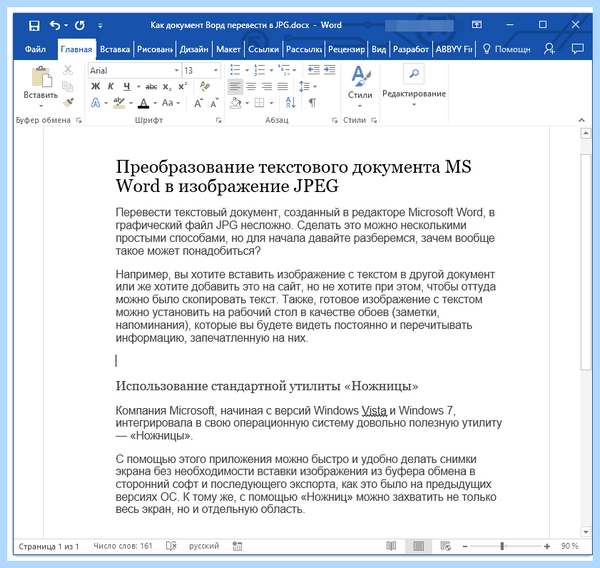Toggle superscript formatting
Image resolution: width=600 pixels, height=568 pixels.
tap(183, 87)
